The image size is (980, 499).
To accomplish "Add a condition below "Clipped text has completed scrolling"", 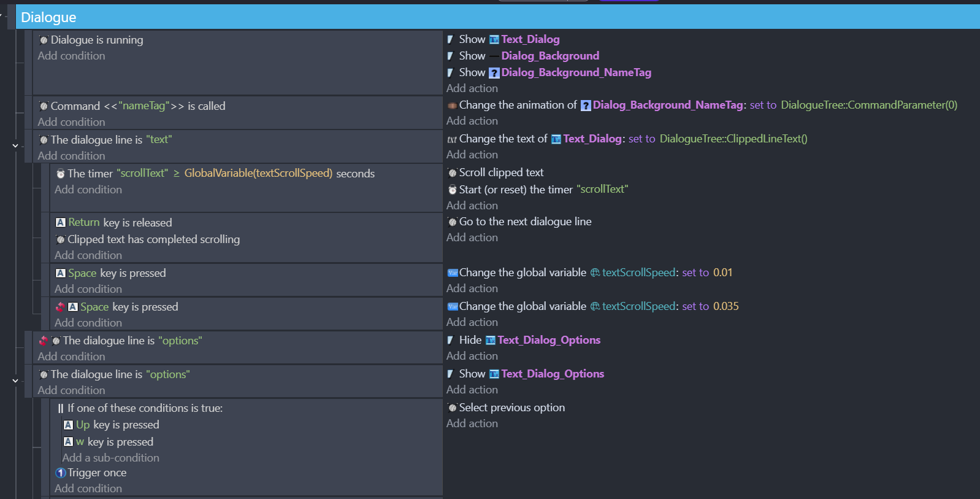I will pyautogui.click(x=88, y=255).
